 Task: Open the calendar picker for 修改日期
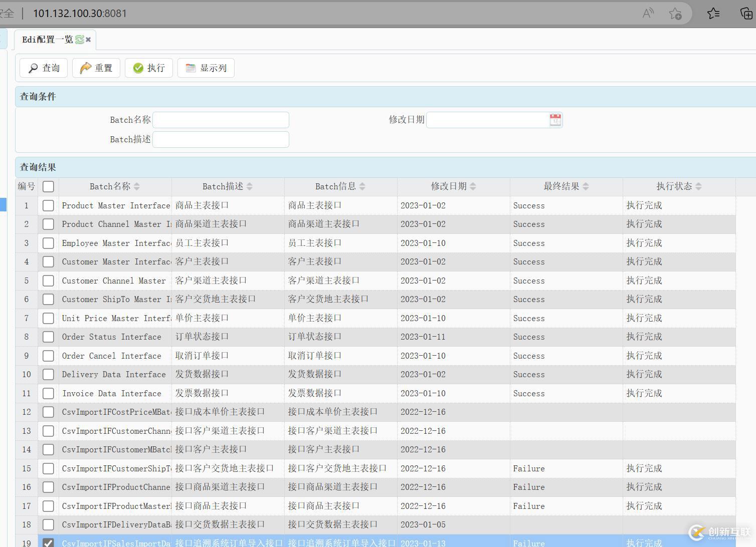(555, 120)
